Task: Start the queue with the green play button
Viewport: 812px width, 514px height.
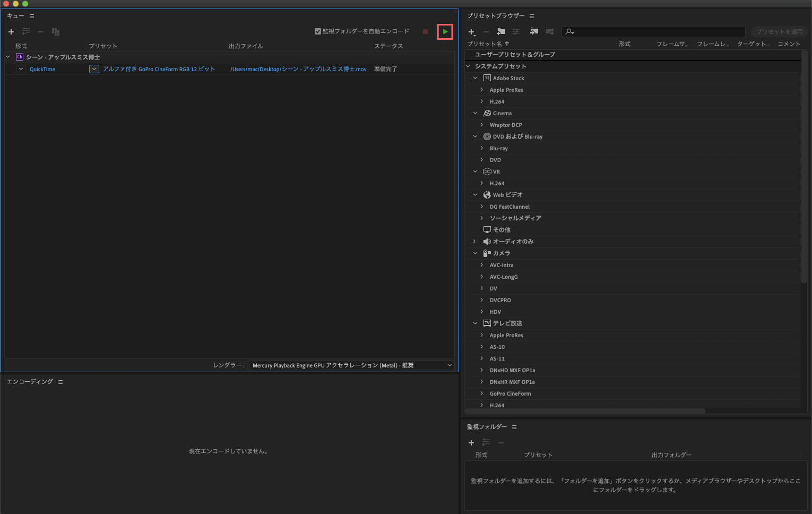Action: (445, 32)
